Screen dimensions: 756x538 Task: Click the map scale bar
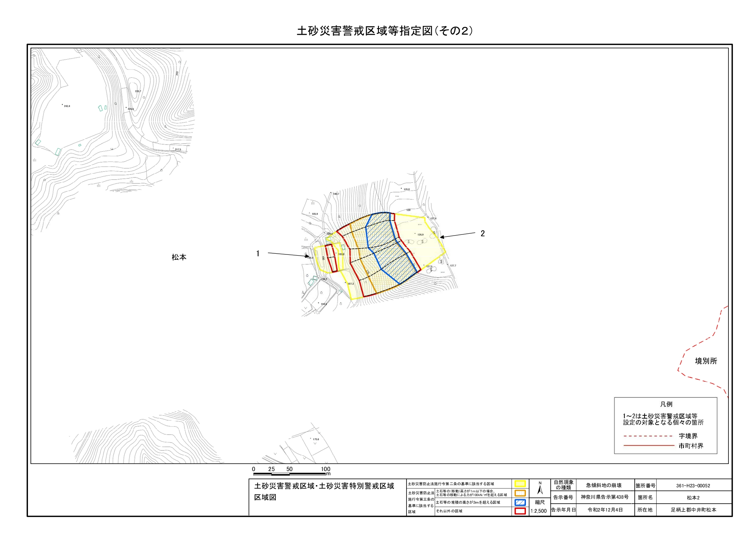pyautogui.click(x=290, y=474)
